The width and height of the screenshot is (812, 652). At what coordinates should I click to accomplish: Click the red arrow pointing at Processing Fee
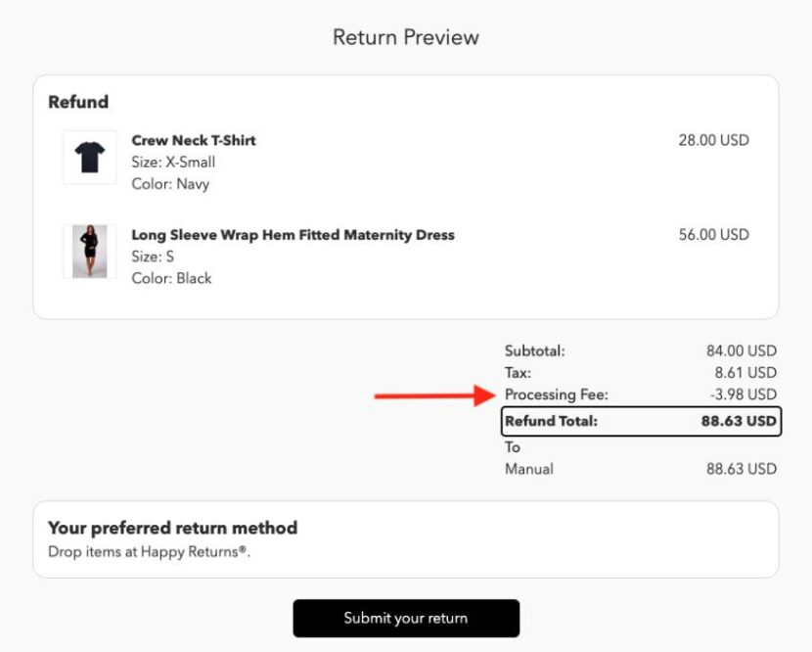[x=430, y=396]
